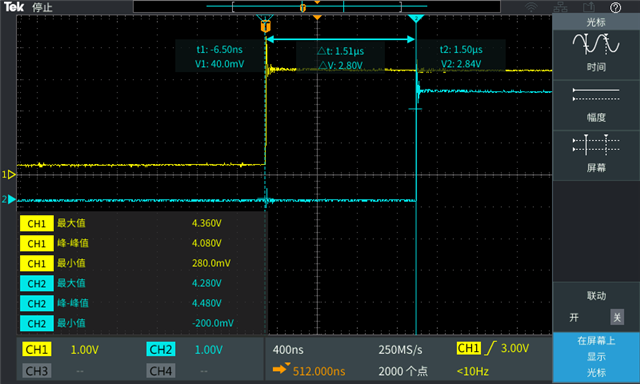Select the CH1 最大值 measurement row

pos(141,223)
